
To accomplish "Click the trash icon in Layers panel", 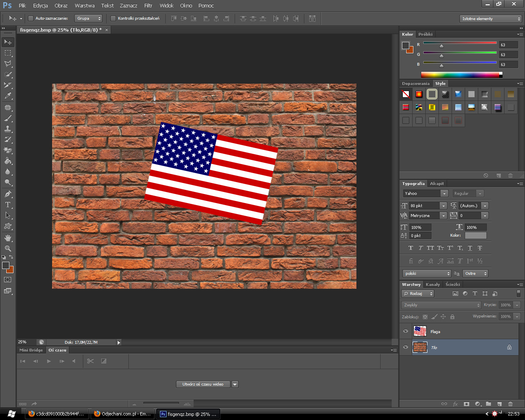I will [510, 404].
